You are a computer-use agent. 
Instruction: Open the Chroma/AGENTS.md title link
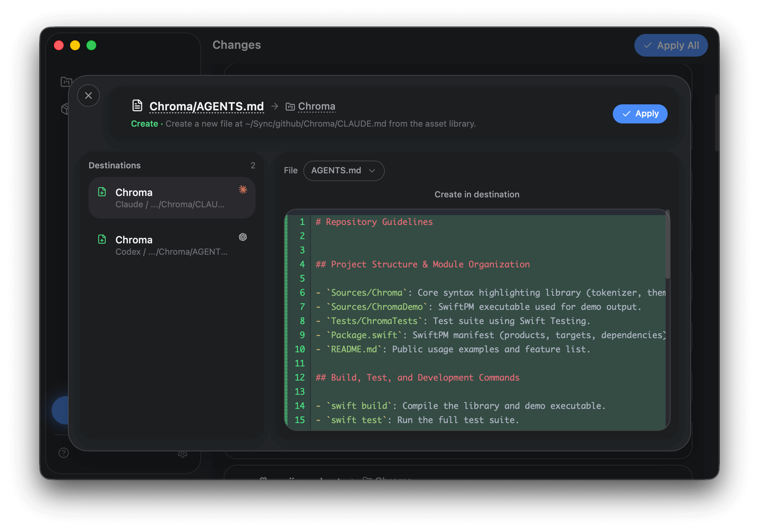coord(206,106)
